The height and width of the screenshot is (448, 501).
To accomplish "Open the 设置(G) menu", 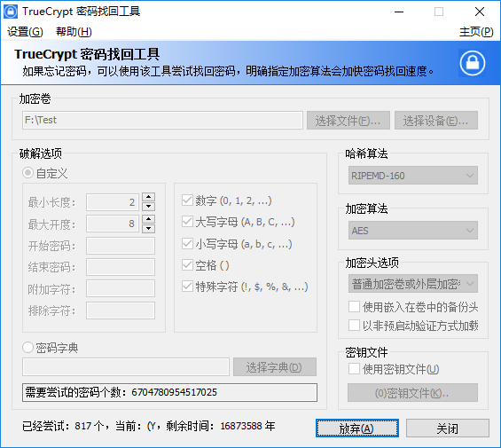I will pyautogui.click(x=25, y=32).
